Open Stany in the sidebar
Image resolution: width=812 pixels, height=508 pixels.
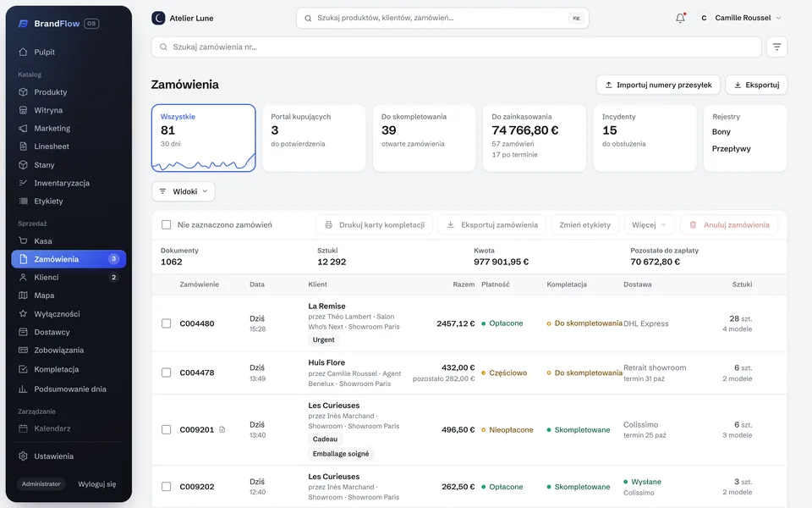click(69, 165)
